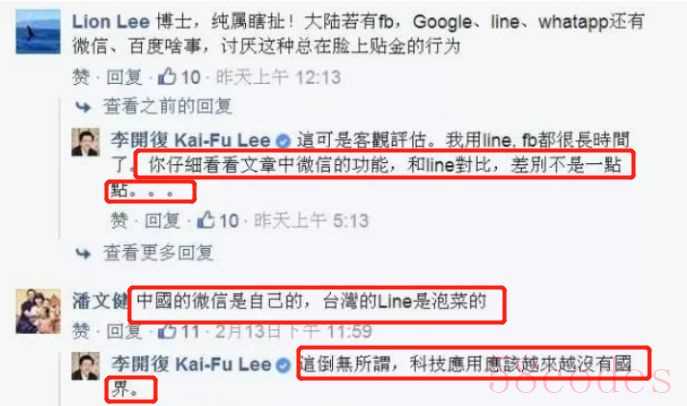Screen dimensions: 687x406
Task: Reply to Lion Lee's comment via 回复
Action: (x=124, y=78)
